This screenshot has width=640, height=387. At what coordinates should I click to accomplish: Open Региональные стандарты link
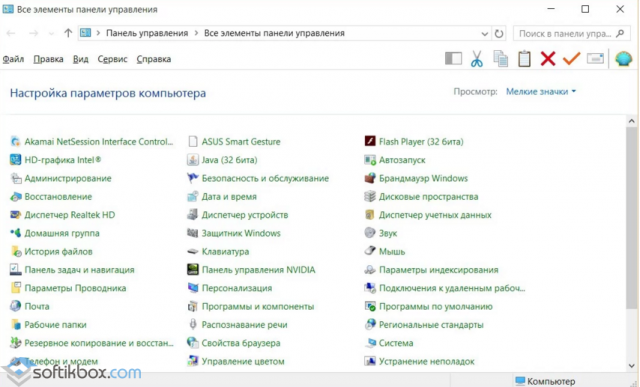[x=431, y=325]
